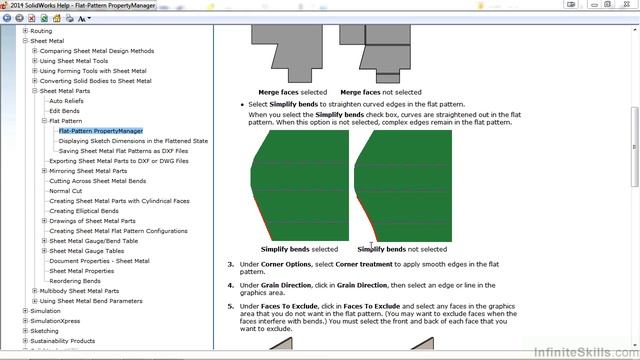Expand Using Sheet Metal Tools node
The height and width of the screenshot is (360, 640).
point(35,61)
